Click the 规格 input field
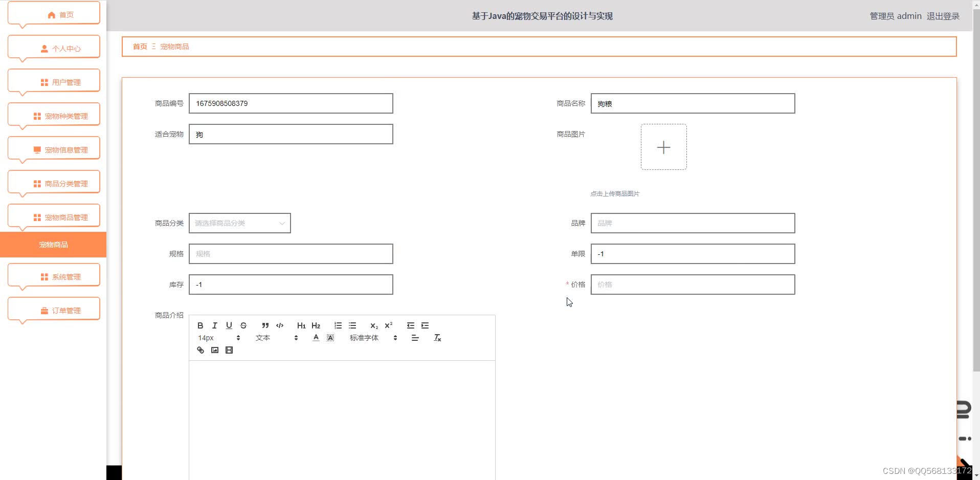 [x=291, y=254]
